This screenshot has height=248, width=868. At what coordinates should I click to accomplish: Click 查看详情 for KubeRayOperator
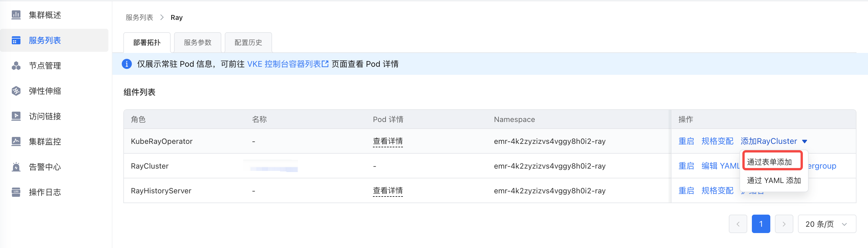(388, 141)
